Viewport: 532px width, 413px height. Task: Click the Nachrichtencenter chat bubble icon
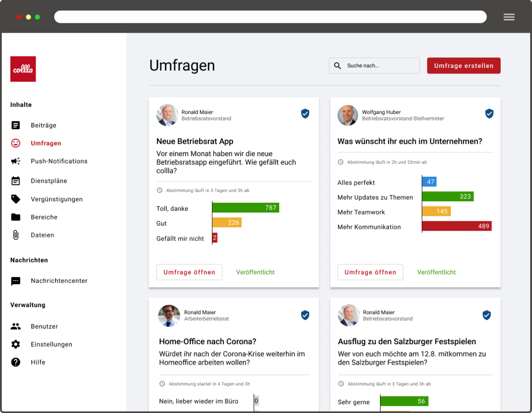tap(16, 281)
